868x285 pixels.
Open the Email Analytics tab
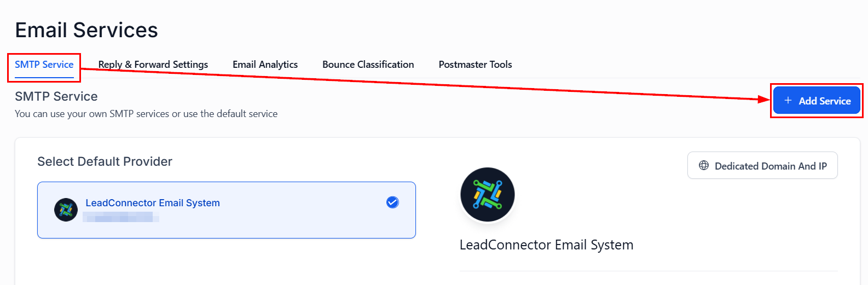265,65
